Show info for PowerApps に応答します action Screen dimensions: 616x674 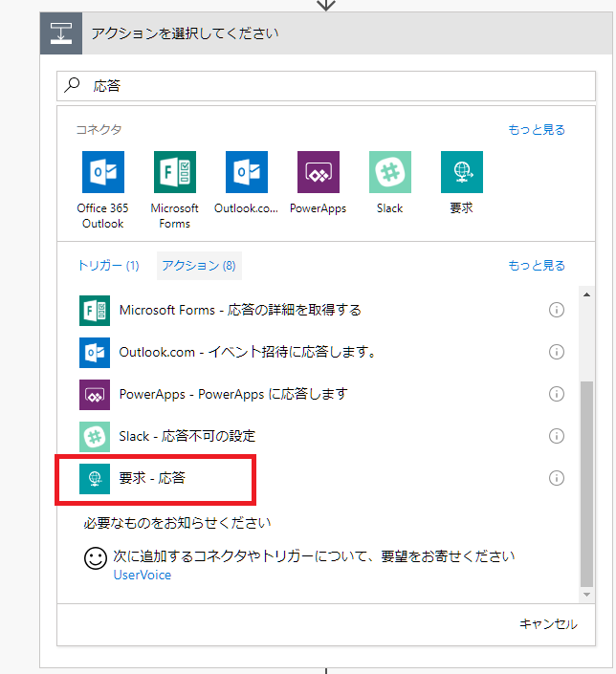tap(556, 394)
